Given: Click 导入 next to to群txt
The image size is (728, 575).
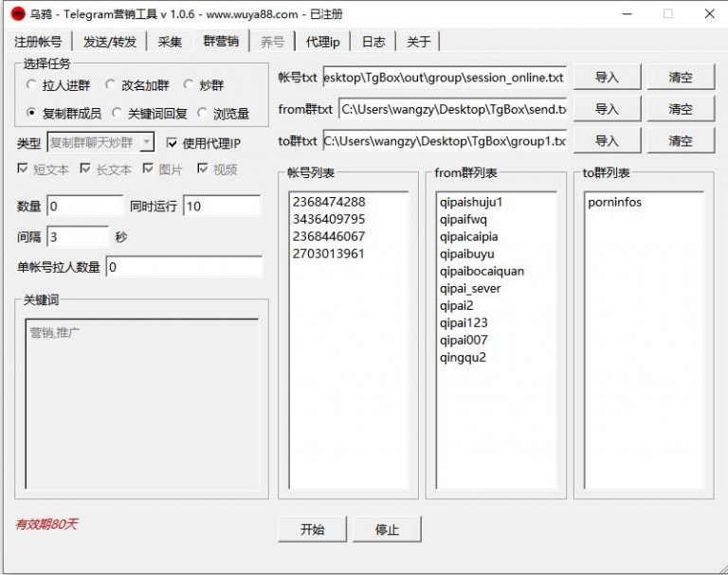Looking at the screenshot, I should point(607,140).
